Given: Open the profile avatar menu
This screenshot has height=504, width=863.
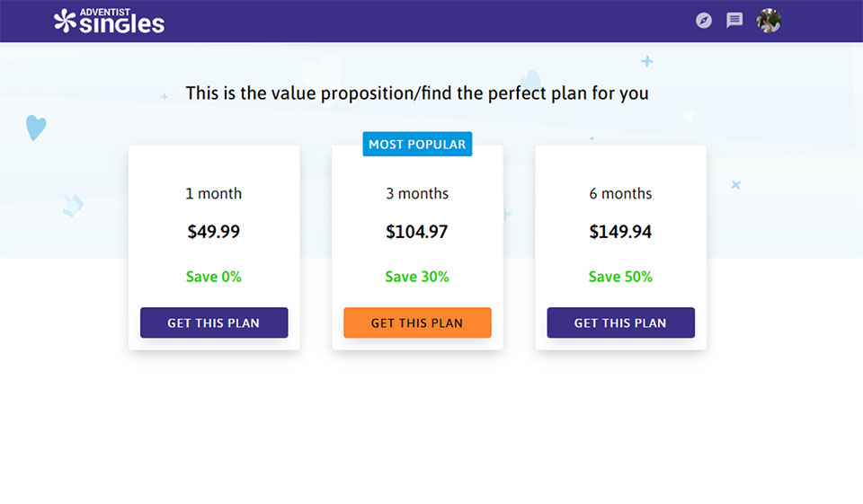Looking at the screenshot, I should tap(769, 20).
